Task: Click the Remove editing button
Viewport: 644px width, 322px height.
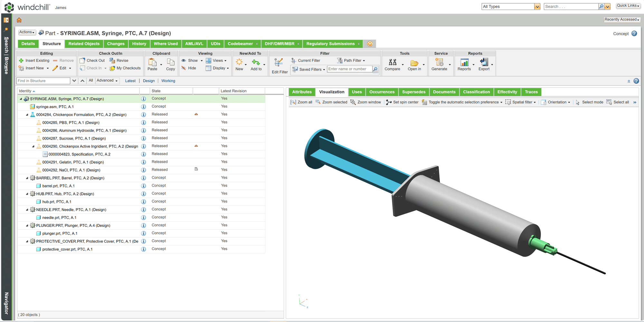Action: pyautogui.click(x=63, y=61)
